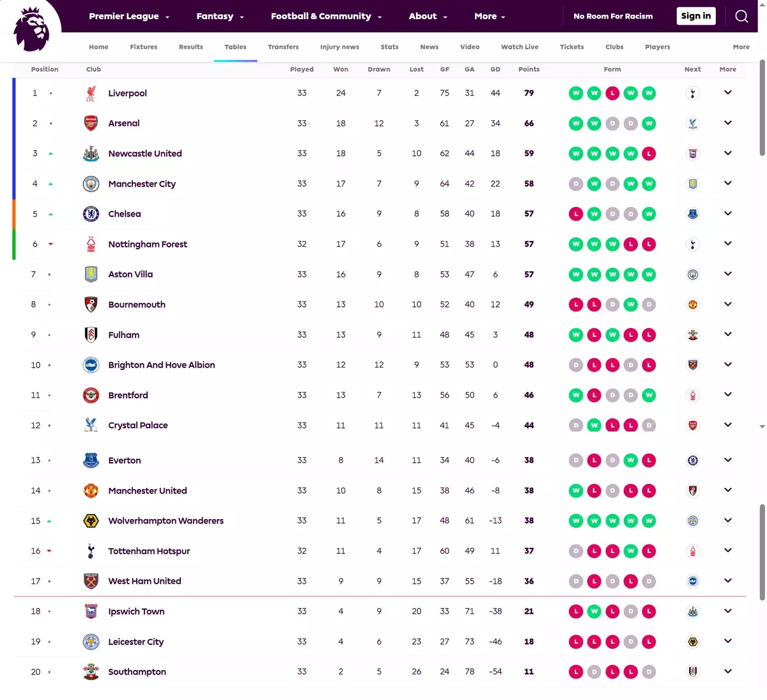The height and width of the screenshot is (700, 767).
Task: Open the Football & Community dropdown
Action: 326,16
